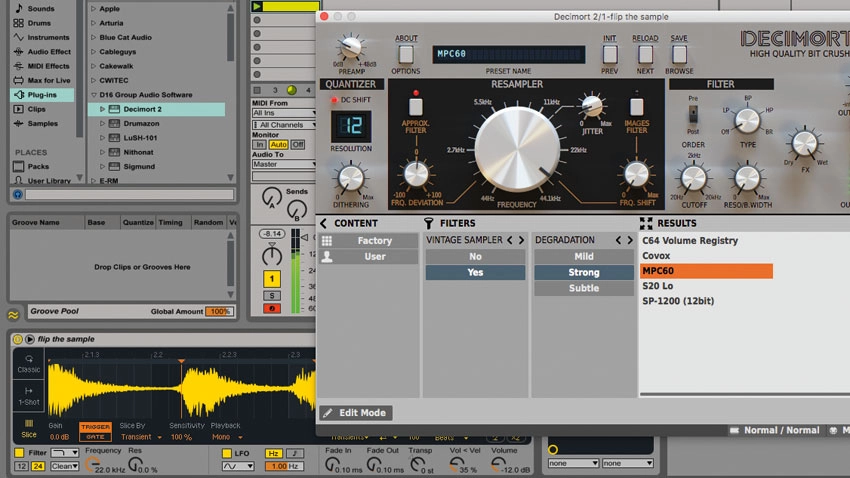Select the Sigmund plug-in
The image size is (850, 478).
coord(139,166)
